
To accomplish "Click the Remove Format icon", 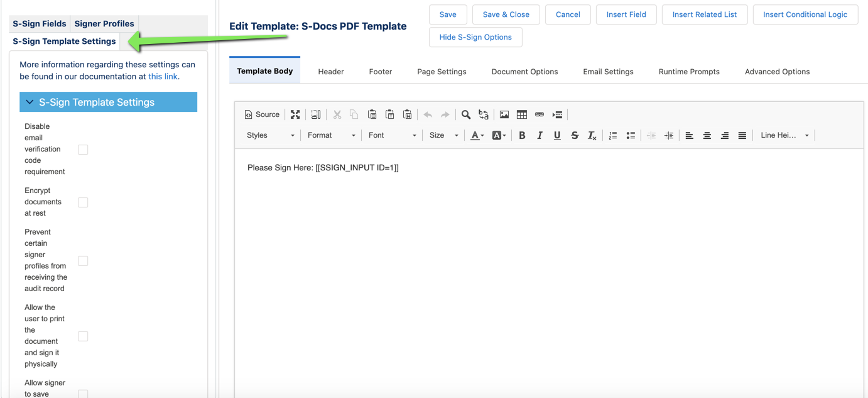I will (x=592, y=135).
